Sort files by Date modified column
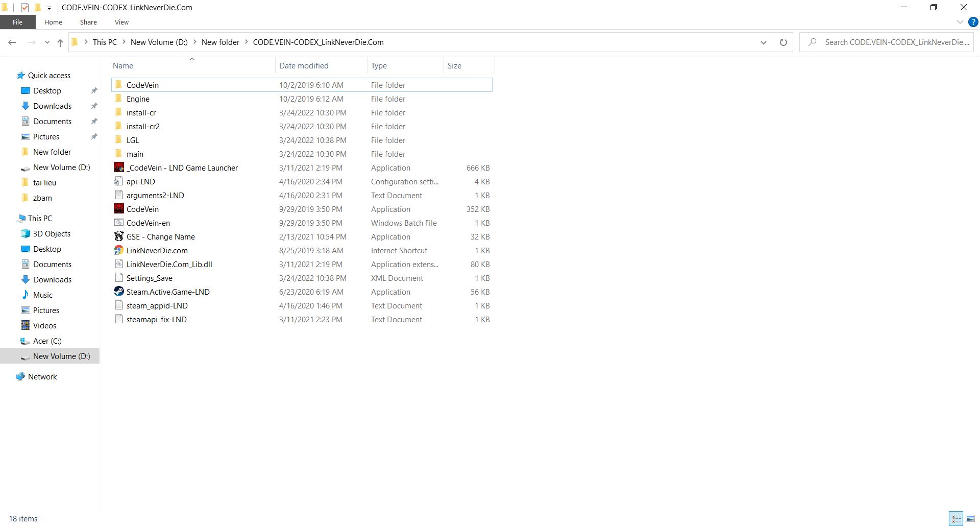 pyautogui.click(x=304, y=65)
